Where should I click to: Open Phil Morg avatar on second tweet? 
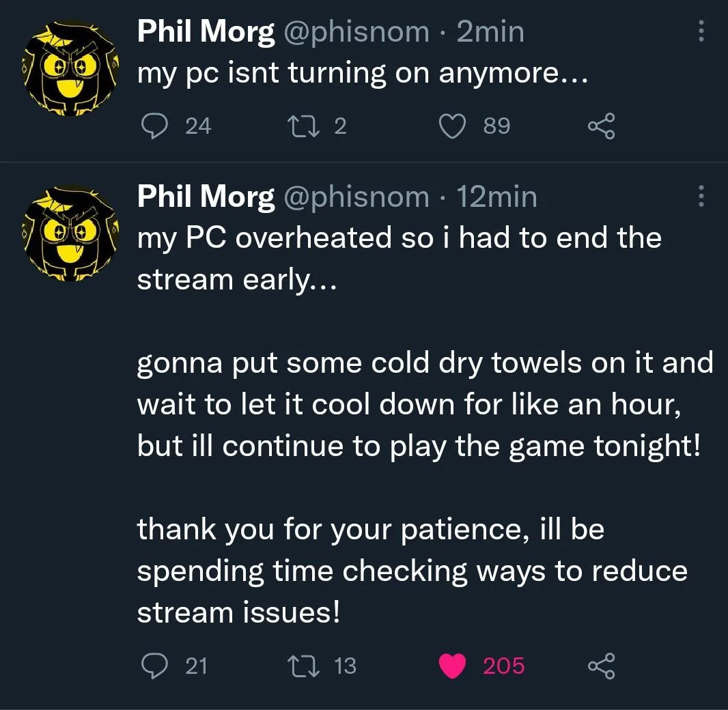tap(70, 233)
